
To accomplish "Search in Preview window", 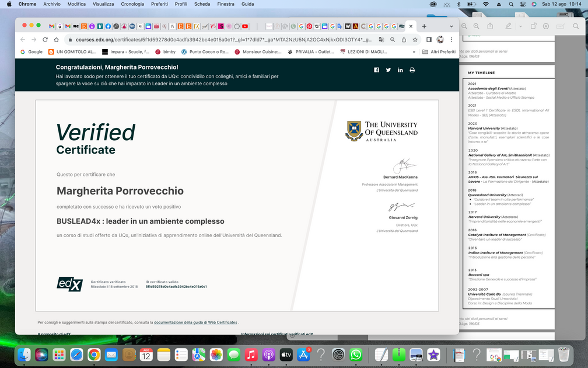I will (576, 26).
